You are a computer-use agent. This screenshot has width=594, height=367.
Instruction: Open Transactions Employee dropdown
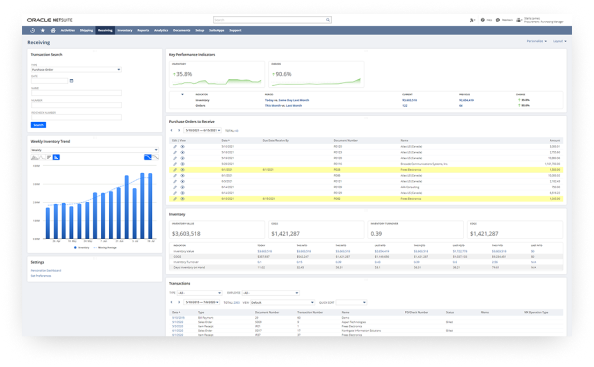(x=270, y=293)
